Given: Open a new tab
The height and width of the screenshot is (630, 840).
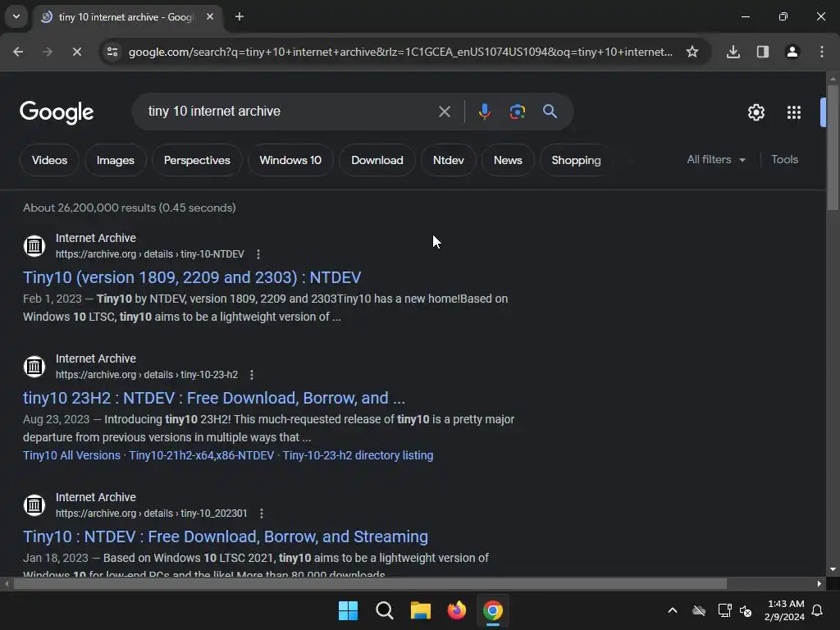Looking at the screenshot, I should click(x=240, y=16).
